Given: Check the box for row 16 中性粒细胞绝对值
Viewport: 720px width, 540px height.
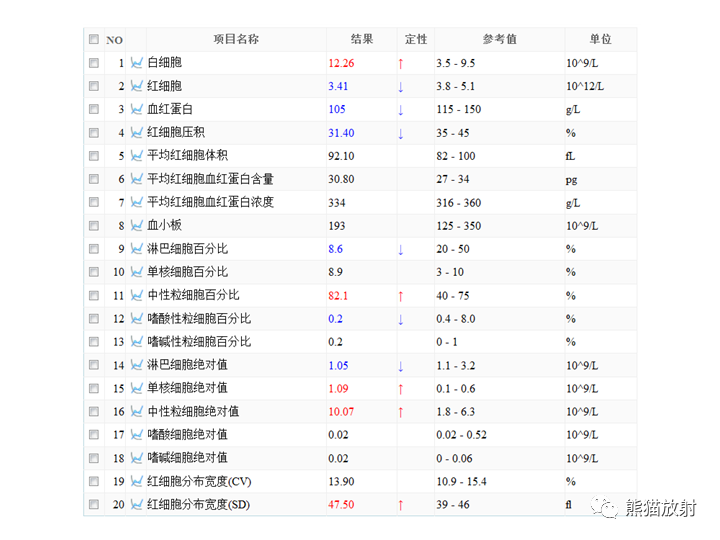Looking at the screenshot, I should (94, 411).
